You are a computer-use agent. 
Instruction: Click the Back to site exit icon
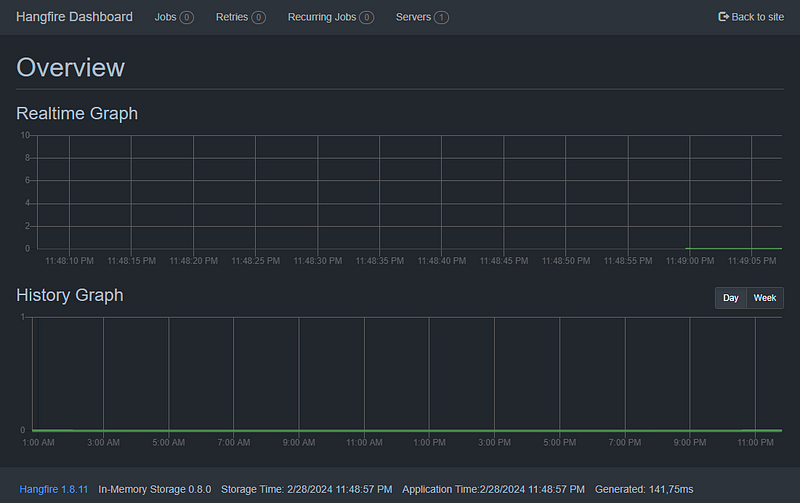click(x=723, y=17)
